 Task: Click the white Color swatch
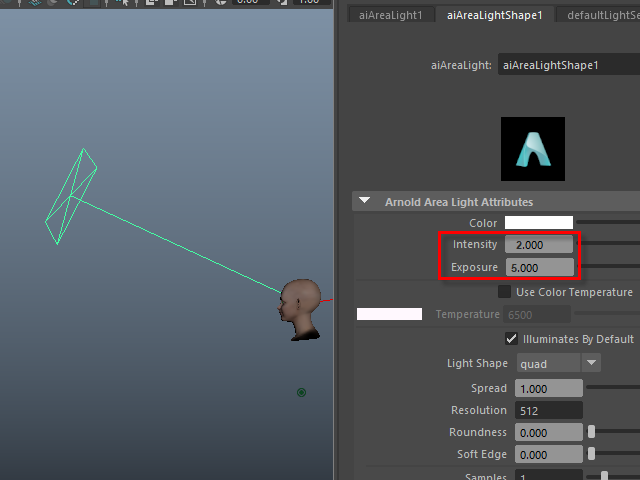coord(538,222)
